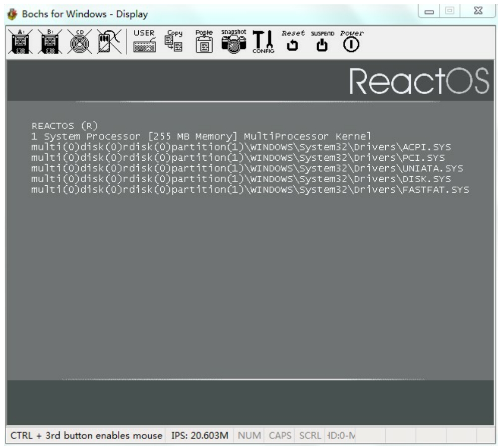Toggle the CD-ROM drive icon
The image size is (500, 448).
point(80,42)
